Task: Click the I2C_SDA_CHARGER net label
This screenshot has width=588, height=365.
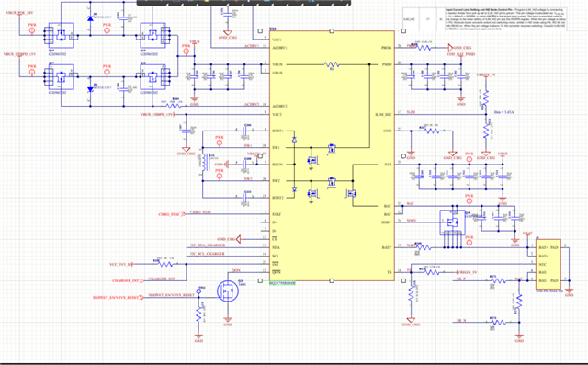Action: 208,245
